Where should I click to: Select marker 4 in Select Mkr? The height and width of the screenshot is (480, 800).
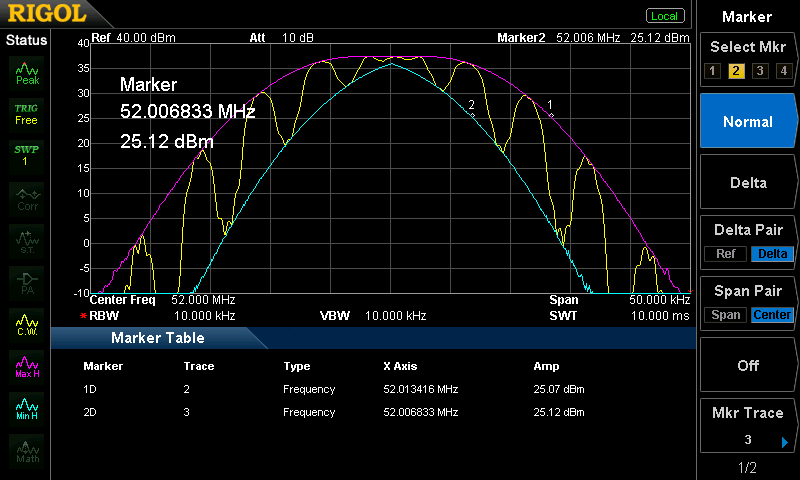point(784,70)
